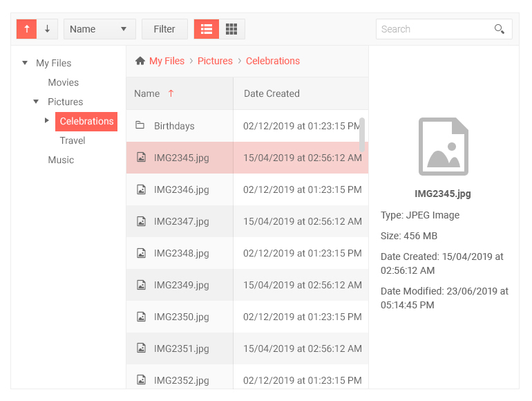Click the IMG2352.jpg image file icon
The image size is (532, 401).
(x=141, y=380)
